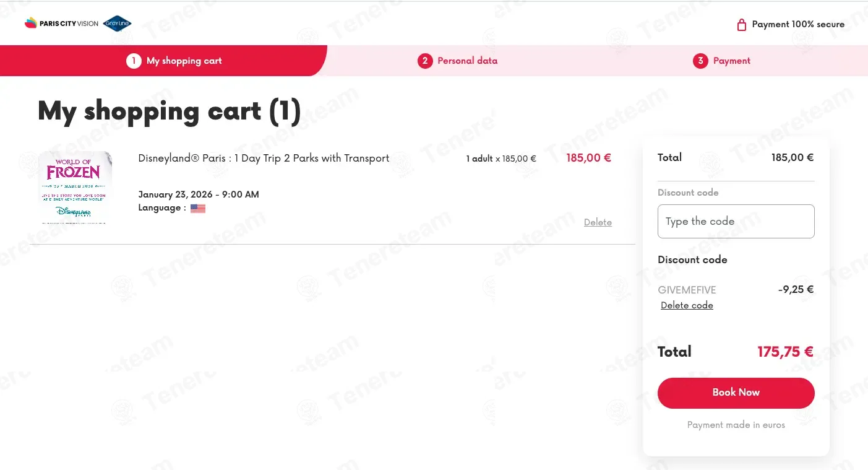The image size is (868, 470).
Task: Click the step 1 circle icon
Action: (x=134, y=61)
